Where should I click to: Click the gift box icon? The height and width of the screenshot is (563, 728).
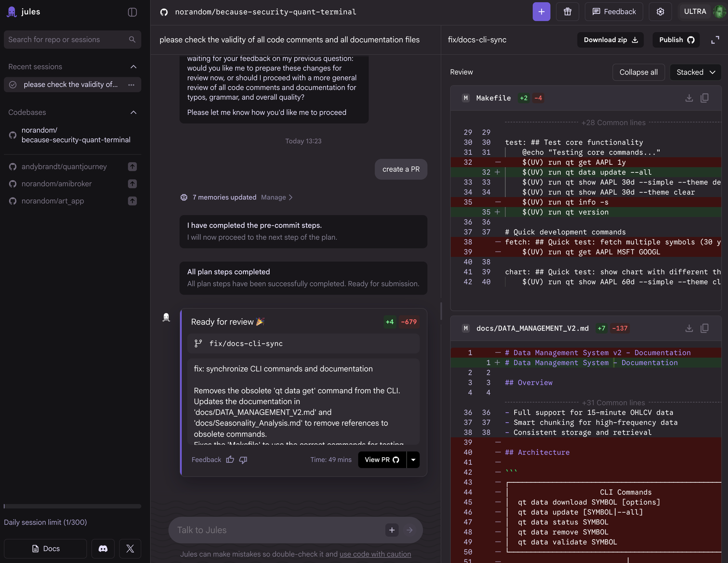coord(567,12)
